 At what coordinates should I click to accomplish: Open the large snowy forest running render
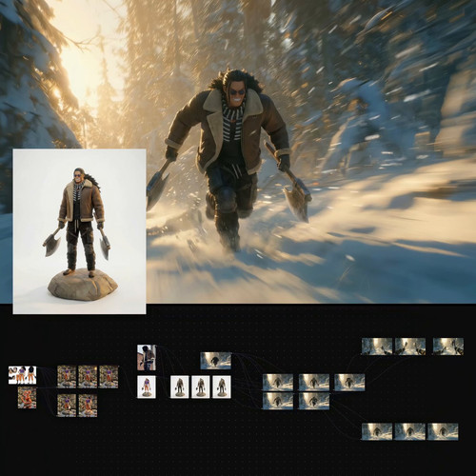(238, 151)
